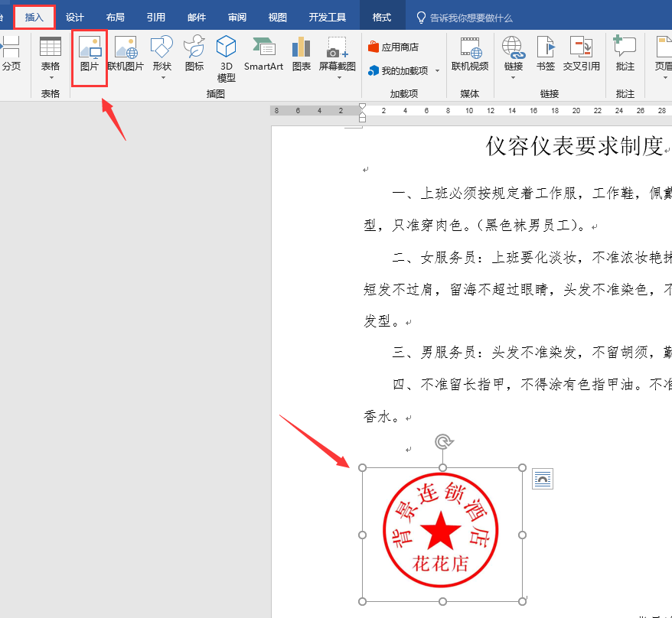This screenshot has width=672, height=618.
Task: Click the paragraph starting 四、不准留长指甲
Action: click(532, 385)
